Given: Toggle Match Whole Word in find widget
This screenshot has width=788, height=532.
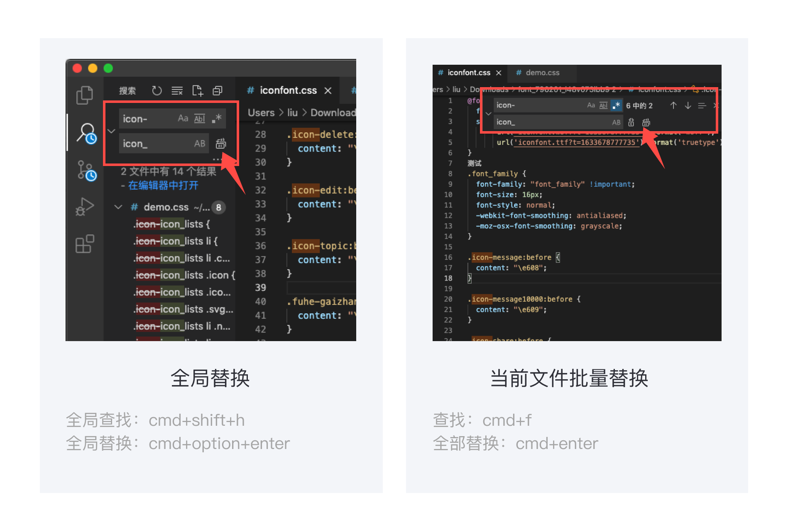Looking at the screenshot, I should point(604,105).
